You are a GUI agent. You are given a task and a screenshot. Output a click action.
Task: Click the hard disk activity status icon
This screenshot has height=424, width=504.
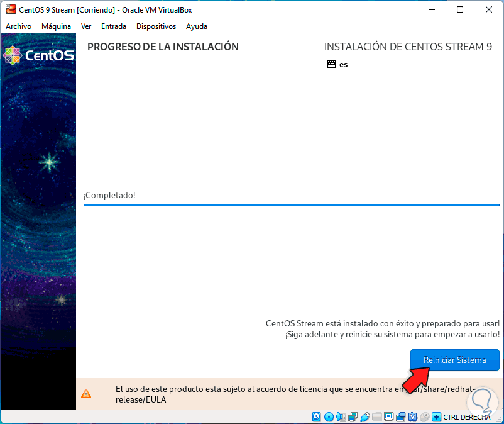tap(316, 417)
